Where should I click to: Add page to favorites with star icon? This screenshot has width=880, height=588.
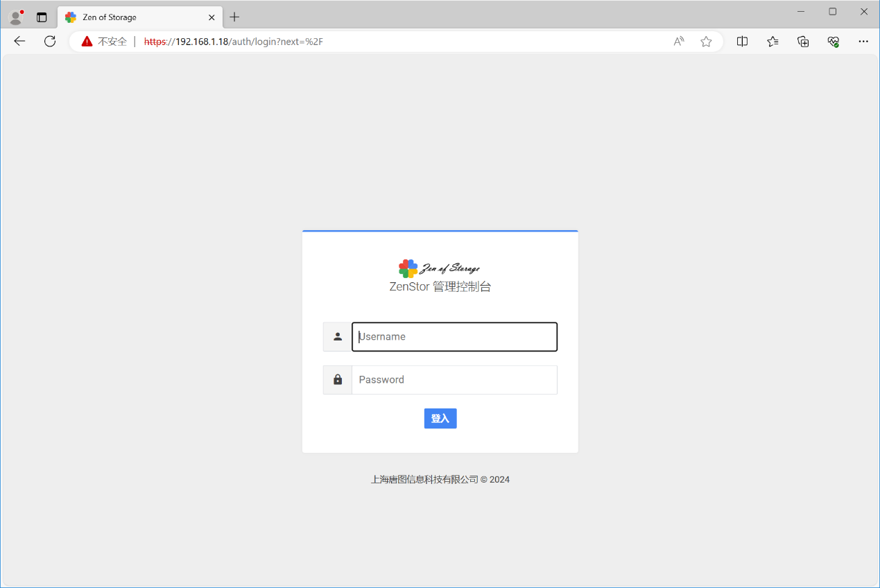(x=706, y=42)
